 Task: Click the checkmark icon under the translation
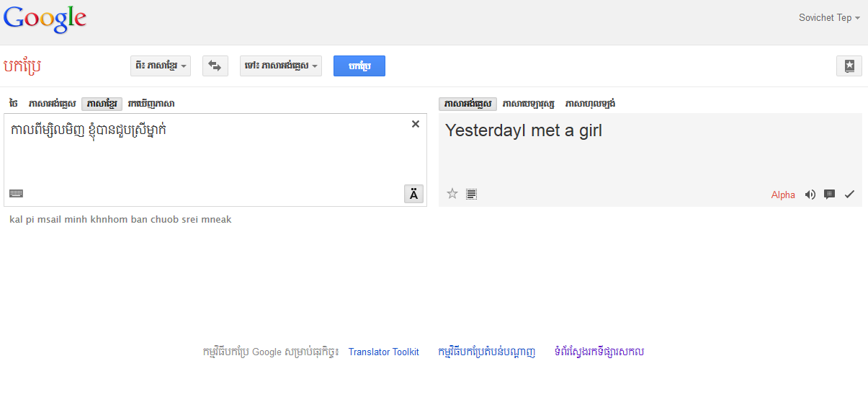click(849, 195)
